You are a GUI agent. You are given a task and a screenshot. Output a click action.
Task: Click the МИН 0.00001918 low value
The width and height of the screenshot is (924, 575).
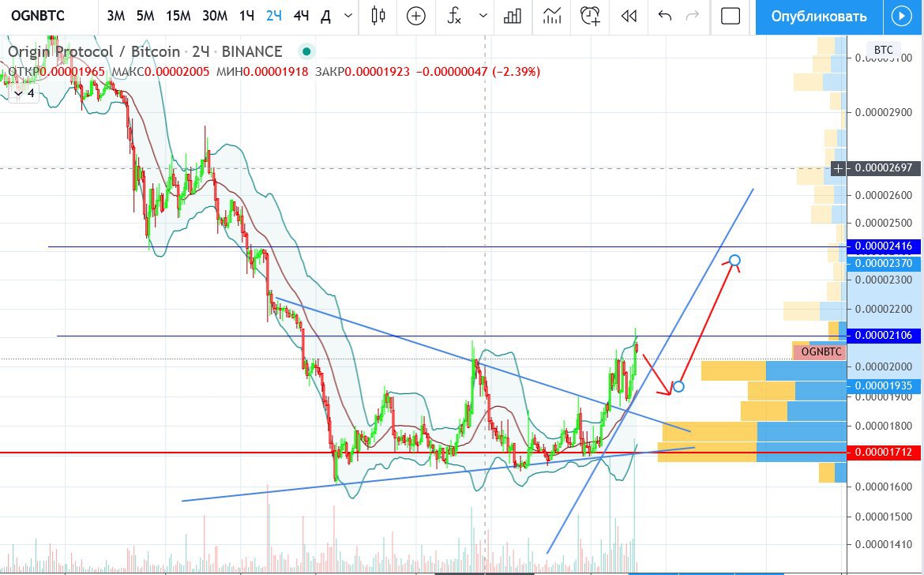click(x=261, y=72)
